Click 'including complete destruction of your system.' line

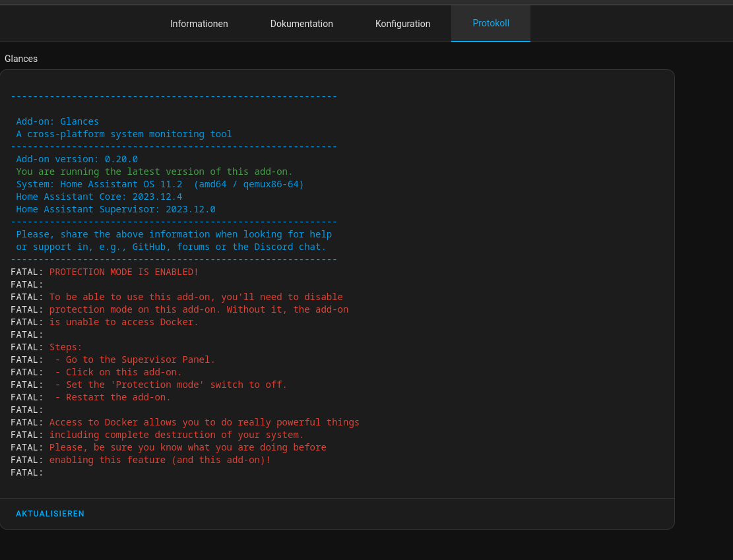[x=177, y=435]
